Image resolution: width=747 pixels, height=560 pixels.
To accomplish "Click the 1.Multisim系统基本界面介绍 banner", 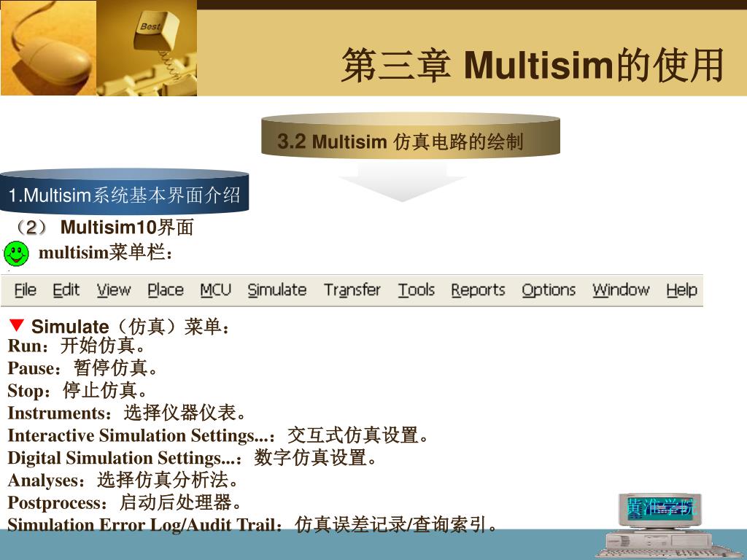I will click(x=124, y=192).
